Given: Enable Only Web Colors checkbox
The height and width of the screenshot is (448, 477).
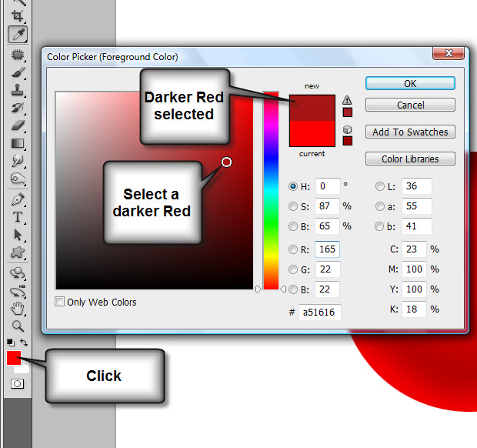Looking at the screenshot, I should point(60,302).
